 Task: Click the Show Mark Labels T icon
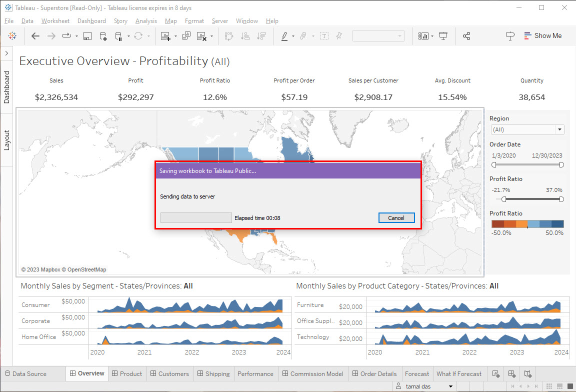pyautogui.click(x=324, y=36)
